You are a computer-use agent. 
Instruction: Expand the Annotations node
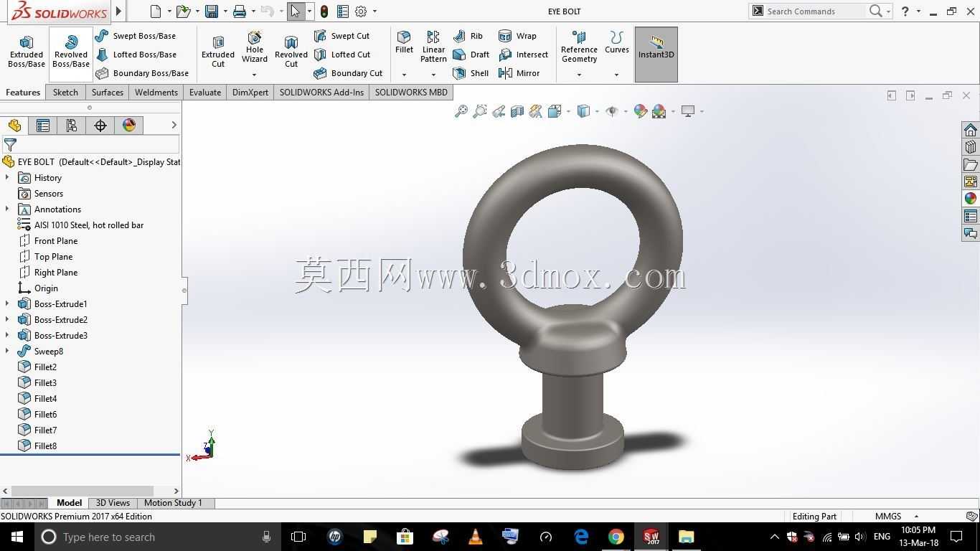pos(7,209)
